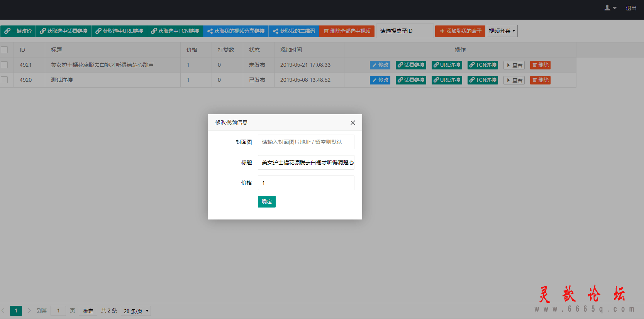The width and height of the screenshot is (644, 319).
Task: Click the pagination 确定 button
Action: coord(88,311)
